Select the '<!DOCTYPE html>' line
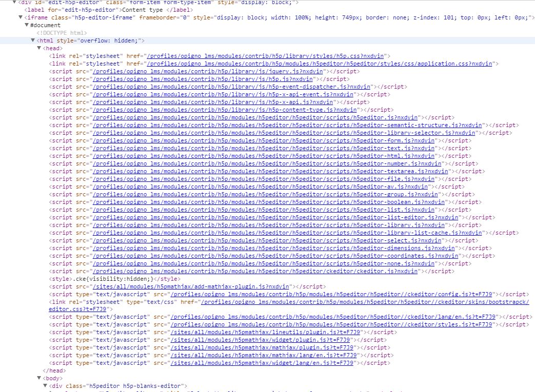This screenshot has height=392, width=535. (x=62, y=33)
